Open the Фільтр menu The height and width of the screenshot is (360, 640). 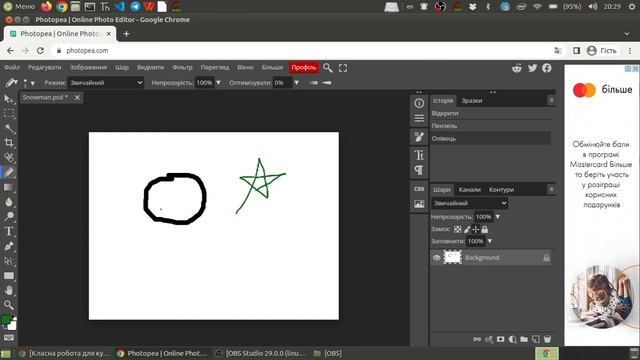click(182, 67)
